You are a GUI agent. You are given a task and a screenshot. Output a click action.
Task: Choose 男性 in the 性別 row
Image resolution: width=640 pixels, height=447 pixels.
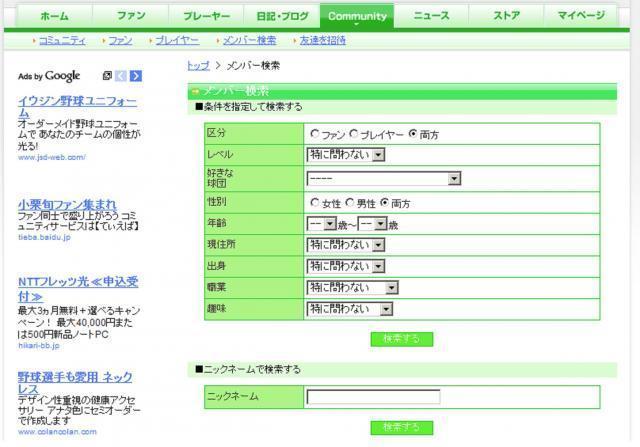point(349,203)
